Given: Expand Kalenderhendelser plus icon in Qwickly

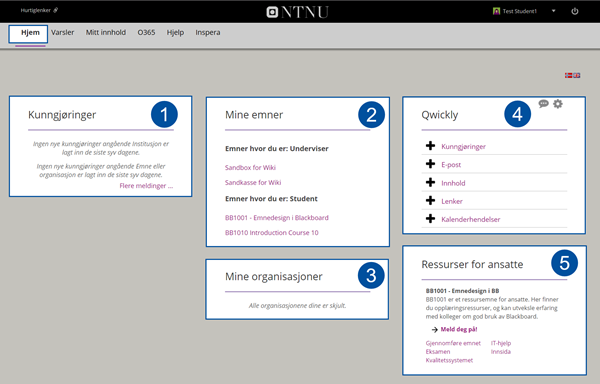Looking at the screenshot, I should [x=430, y=218].
